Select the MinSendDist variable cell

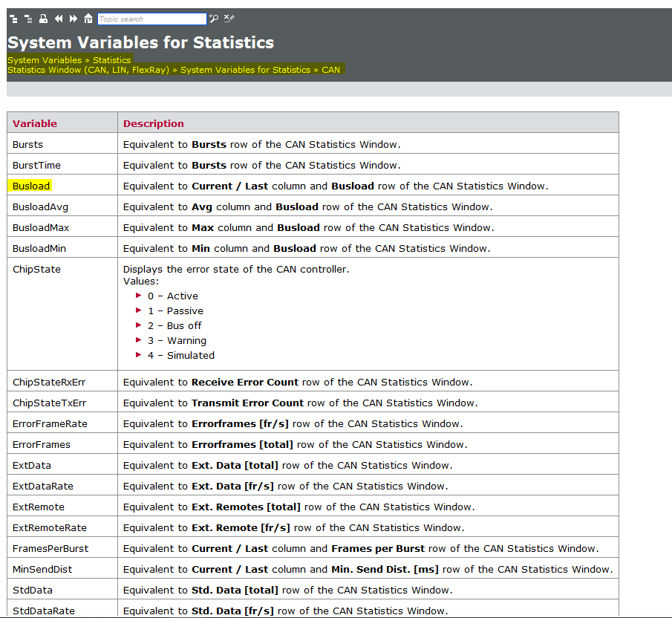click(62, 569)
